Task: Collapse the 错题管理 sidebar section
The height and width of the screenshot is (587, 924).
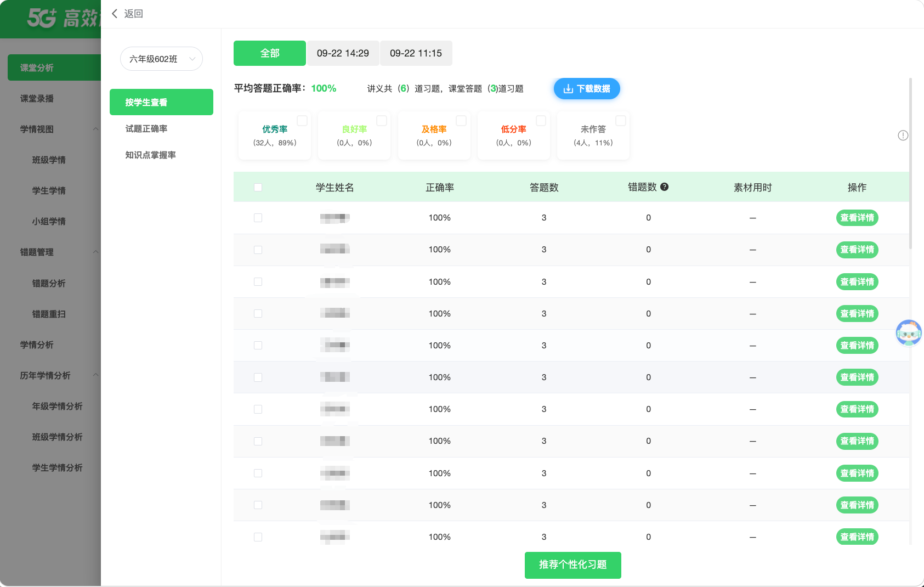Action: [95, 252]
